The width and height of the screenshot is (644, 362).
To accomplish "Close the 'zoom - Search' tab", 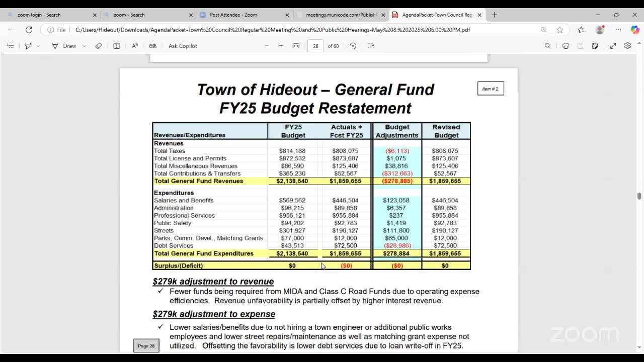I will pyautogui.click(x=191, y=15).
